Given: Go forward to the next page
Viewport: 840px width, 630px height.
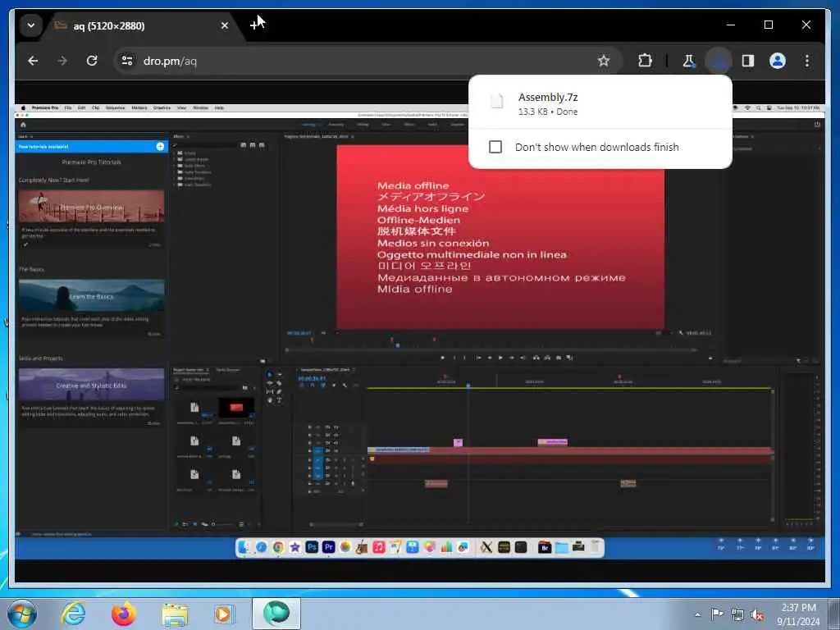Looking at the screenshot, I should pyautogui.click(x=62, y=61).
